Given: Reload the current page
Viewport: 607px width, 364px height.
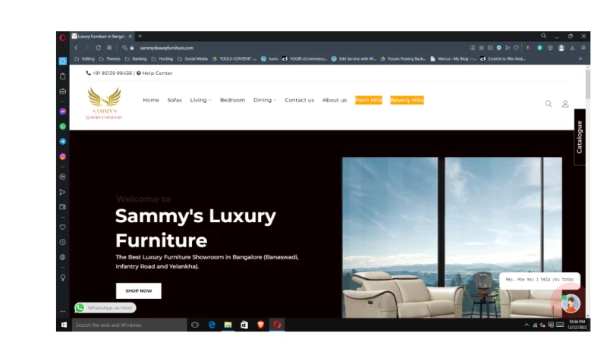Looking at the screenshot, I should tap(99, 48).
